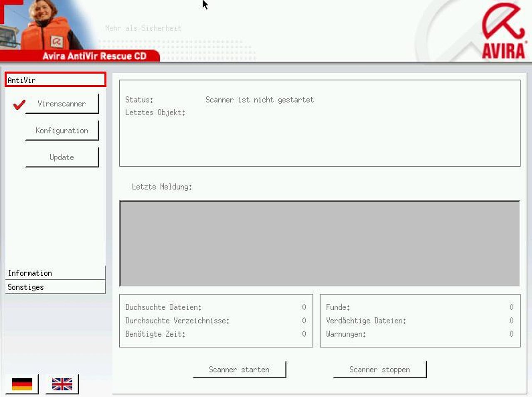Screen dimensions: 532x397
Task: Open the Sonstiges sidebar section
Action: [x=55, y=287]
